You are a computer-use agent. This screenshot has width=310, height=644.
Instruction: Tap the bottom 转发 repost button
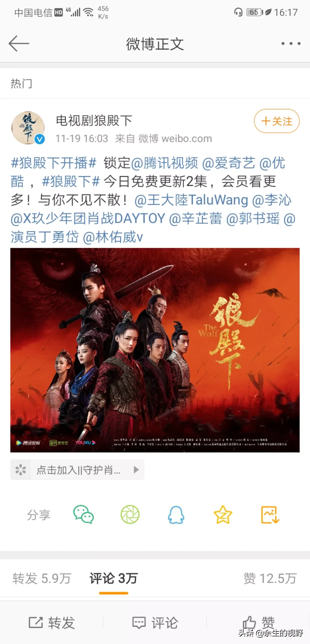52,622
